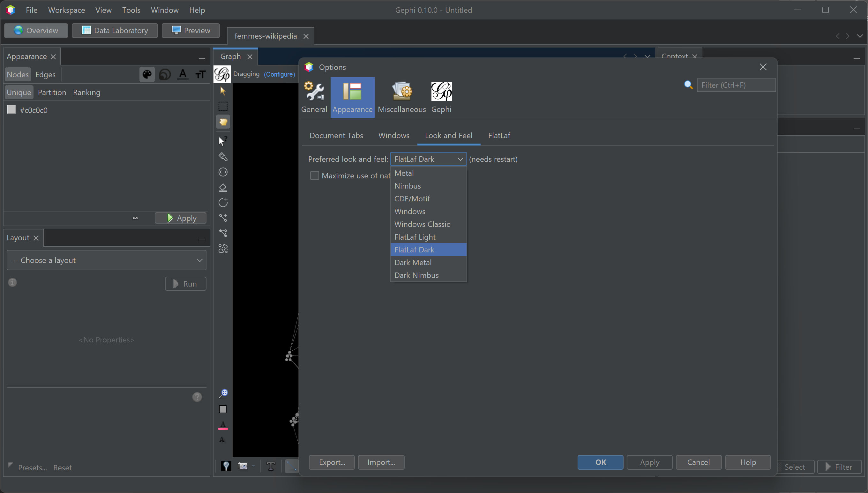Open the font size icon in Appearance
Screen dimensions: 868x493
(x=200, y=74)
